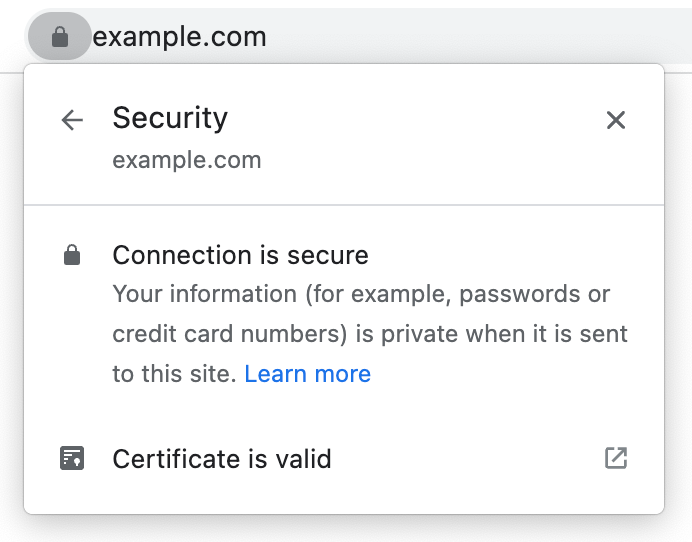Viewport: 692px width, 542px height.
Task: Click the Security heading in the popup
Action: 170,118
